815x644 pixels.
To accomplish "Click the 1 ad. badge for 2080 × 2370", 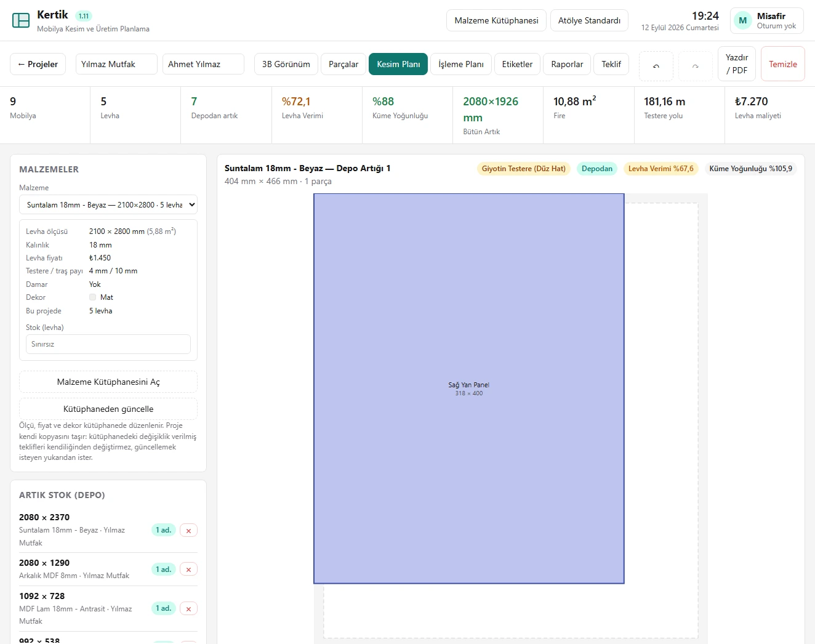I will coord(164,530).
